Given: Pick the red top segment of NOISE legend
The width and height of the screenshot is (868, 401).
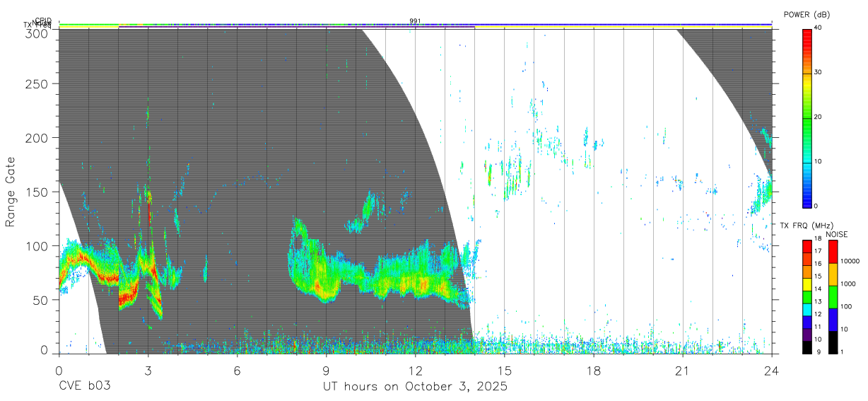Looking at the screenshot, I should click(833, 251).
